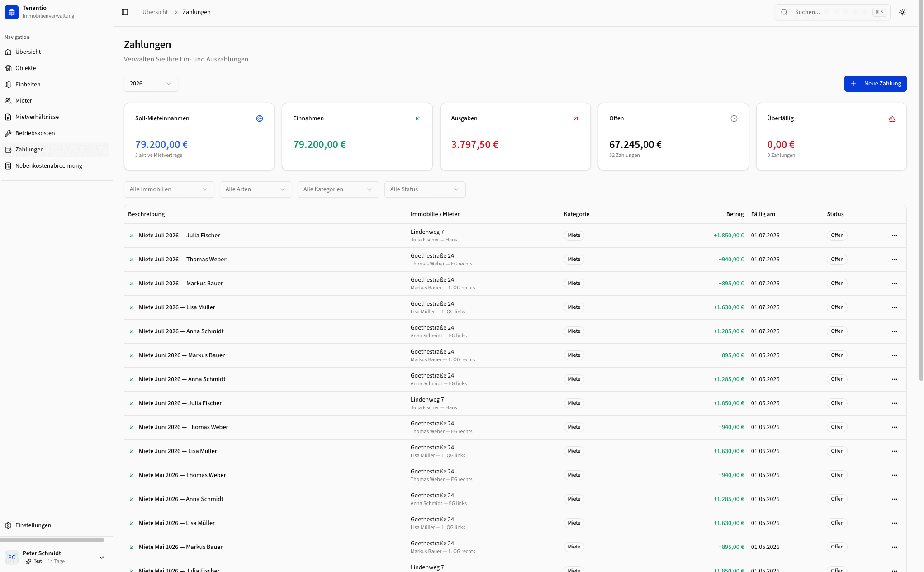Open row actions for Miete Juli 2026 Julia Fischer
This screenshot has height=572, width=924.
pos(895,236)
